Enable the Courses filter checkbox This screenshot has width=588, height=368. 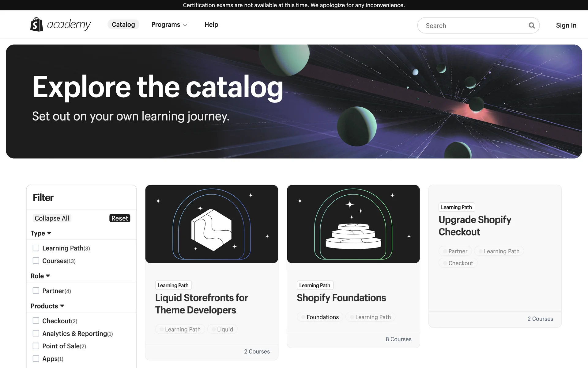[36, 261]
